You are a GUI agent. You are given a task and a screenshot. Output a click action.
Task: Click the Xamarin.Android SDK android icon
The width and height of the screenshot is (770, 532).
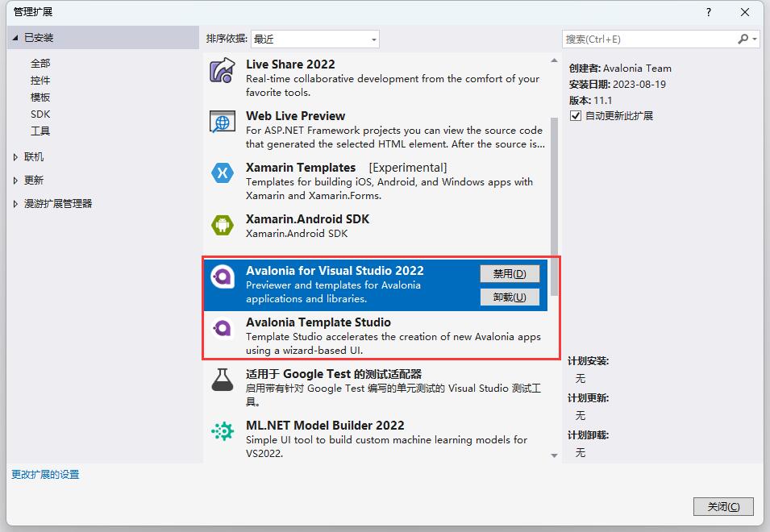(223, 225)
